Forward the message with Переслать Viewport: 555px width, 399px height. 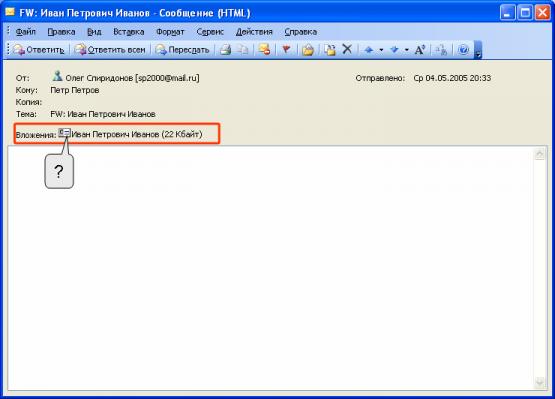pyautogui.click(x=182, y=50)
